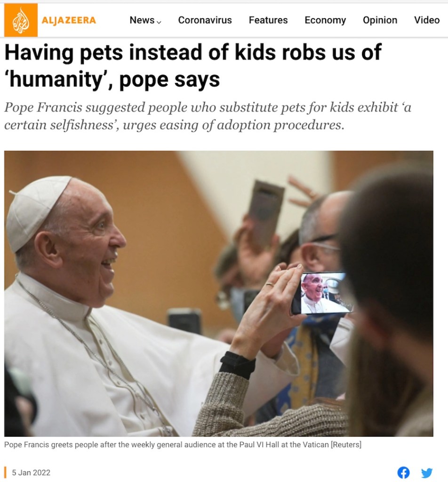Open the Video section
Screen dimensions: 448x482
point(427,20)
